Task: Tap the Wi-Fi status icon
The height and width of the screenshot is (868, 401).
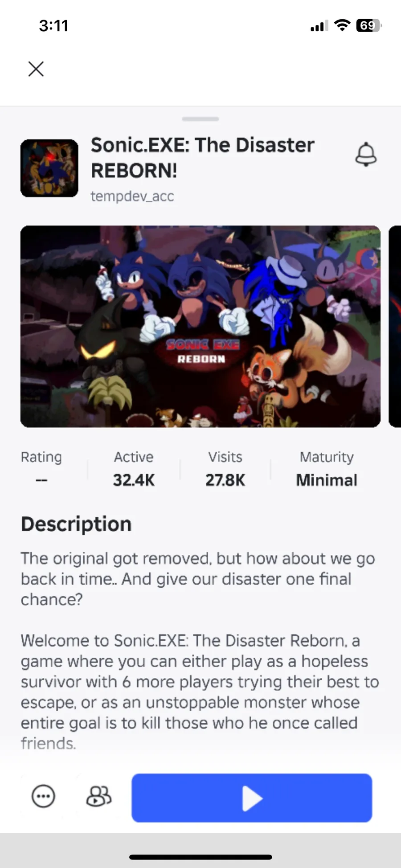Action: (x=342, y=25)
